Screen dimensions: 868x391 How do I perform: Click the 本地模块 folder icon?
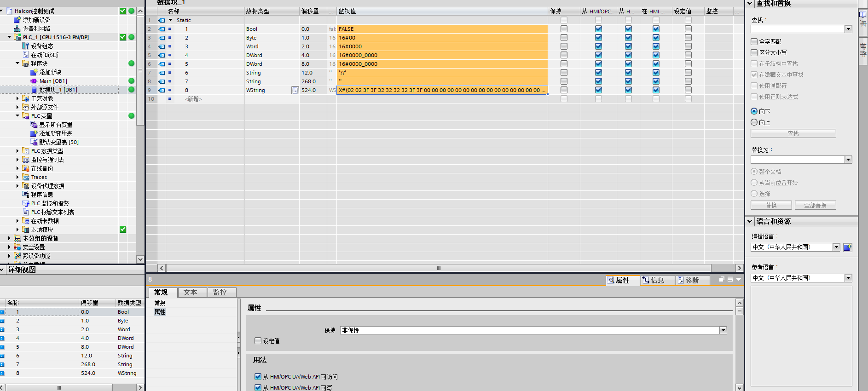coord(26,230)
